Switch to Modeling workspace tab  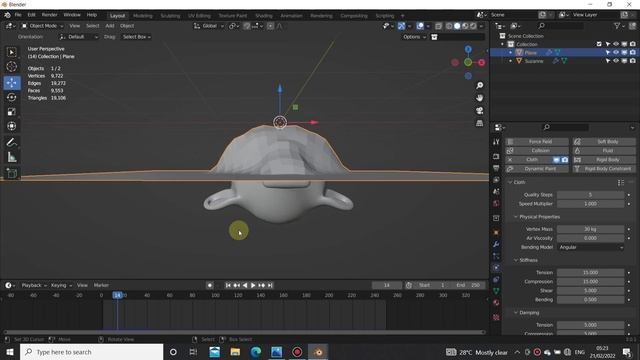(142, 16)
